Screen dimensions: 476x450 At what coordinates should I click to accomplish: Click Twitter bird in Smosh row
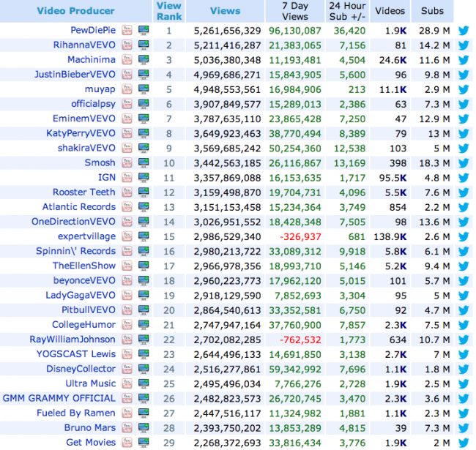464,163
